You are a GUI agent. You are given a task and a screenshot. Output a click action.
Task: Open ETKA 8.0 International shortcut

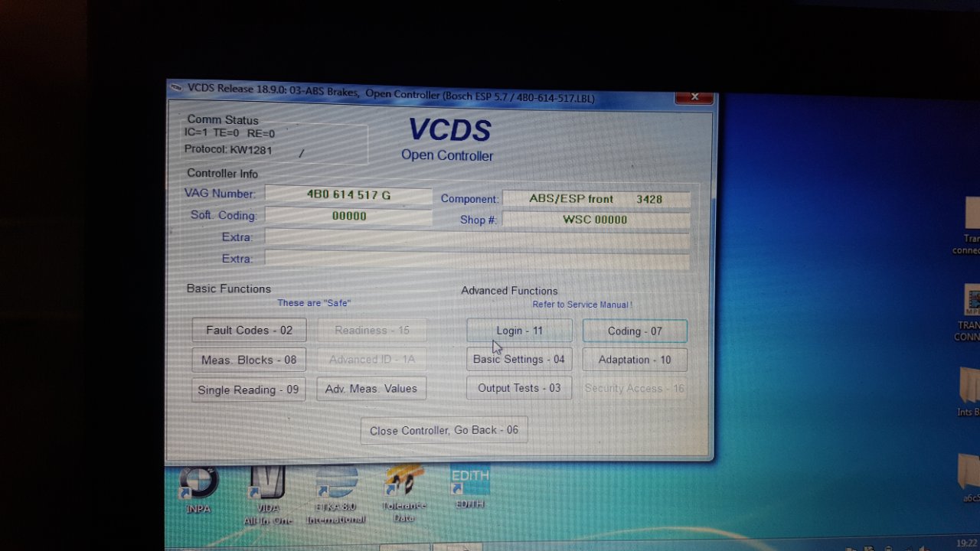pos(336,487)
